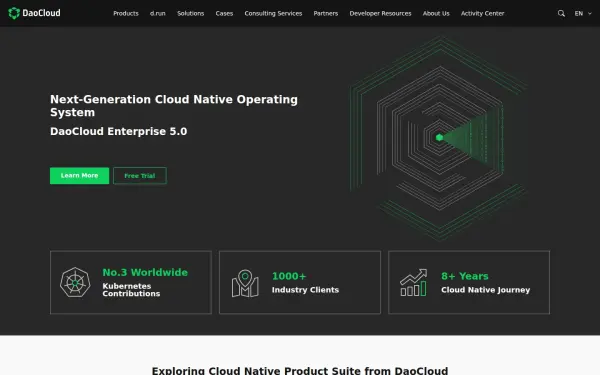Click the DaoCloud Enterprise 5.0 heading
Viewport: 600px width, 375px height.
119,131
